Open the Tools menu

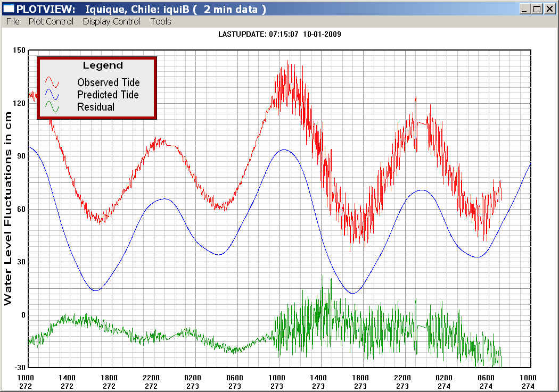click(x=161, y=21)
